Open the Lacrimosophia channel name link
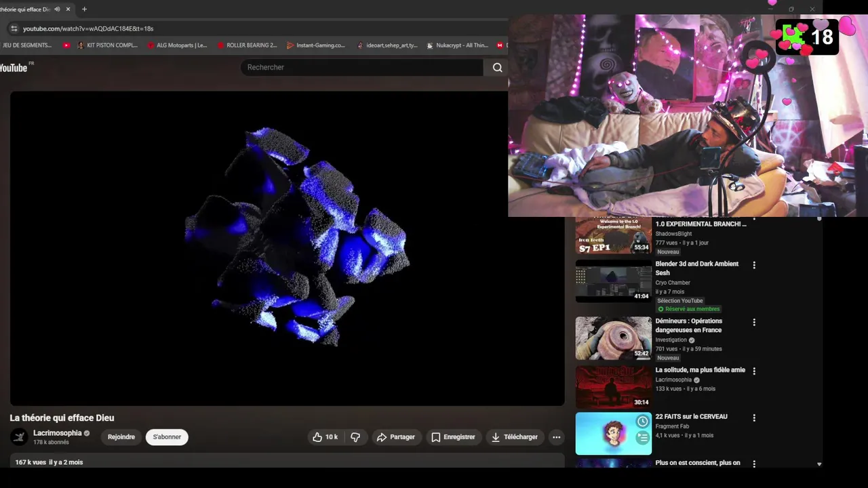868x488 pixels. tap(58, 433)
